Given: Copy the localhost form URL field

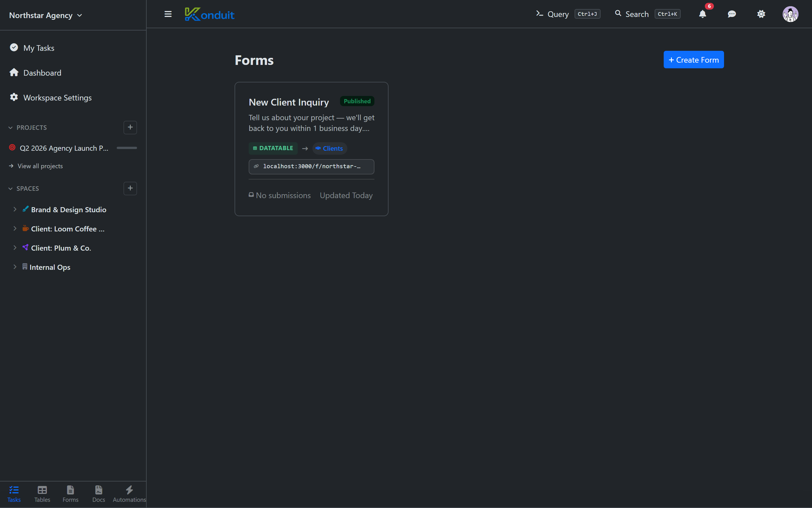Looking at the screenshot, I should click(311, 167).
